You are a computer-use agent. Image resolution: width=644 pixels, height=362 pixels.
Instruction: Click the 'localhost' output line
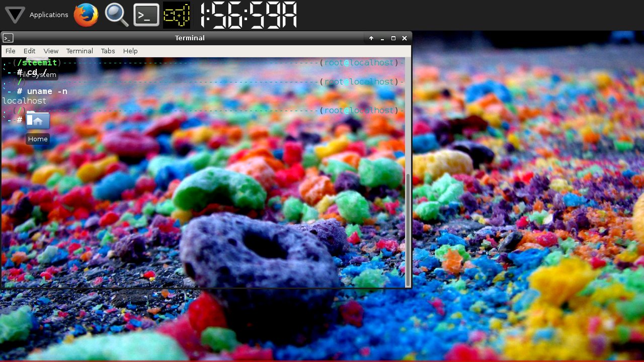[x=24, y=101]
